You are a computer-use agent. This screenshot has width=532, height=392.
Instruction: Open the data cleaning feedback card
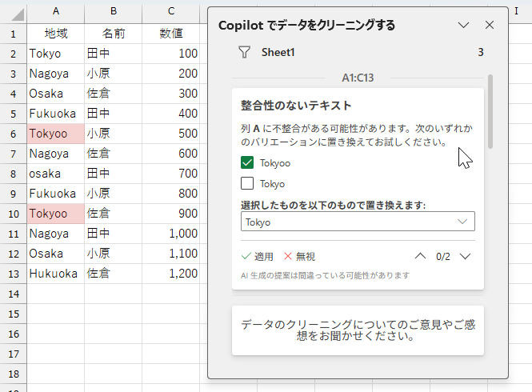tap(358, 330)
